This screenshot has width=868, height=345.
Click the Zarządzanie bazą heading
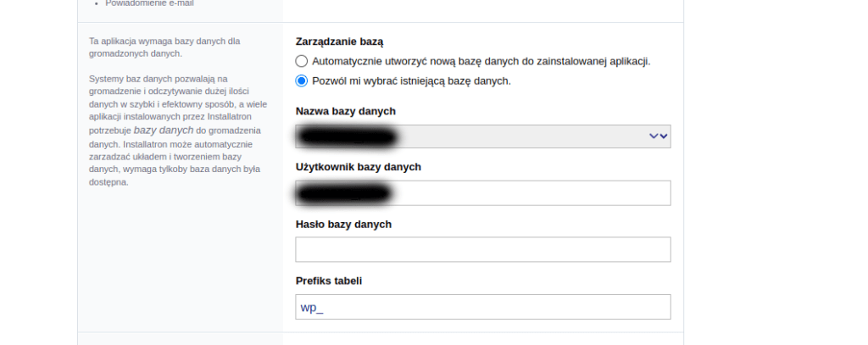point(339,42)
